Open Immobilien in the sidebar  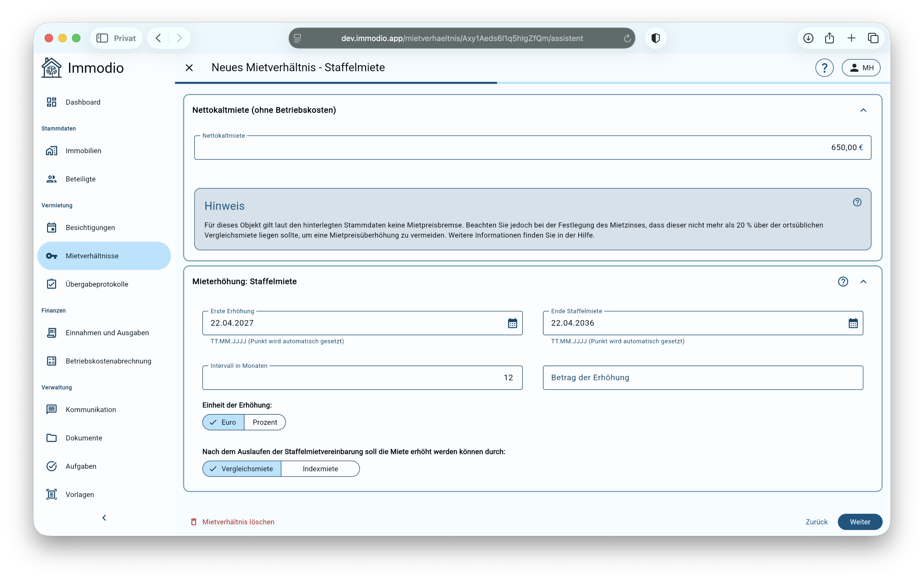104,151
